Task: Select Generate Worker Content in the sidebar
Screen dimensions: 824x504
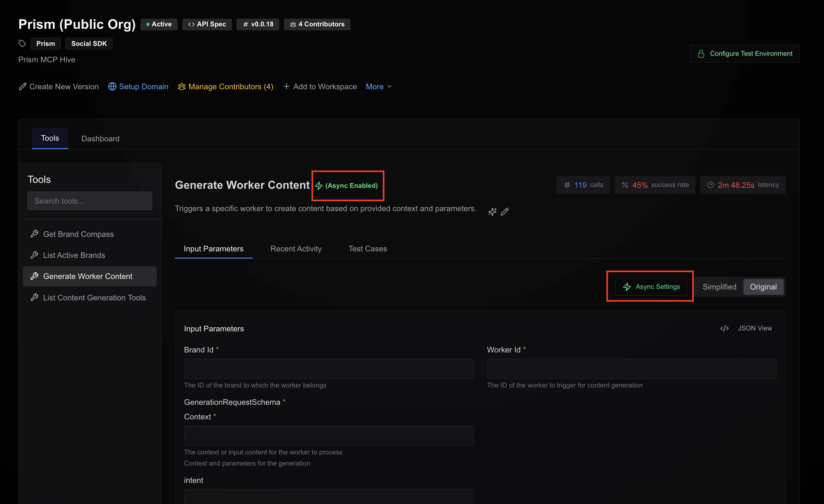Action: [90, 276]
